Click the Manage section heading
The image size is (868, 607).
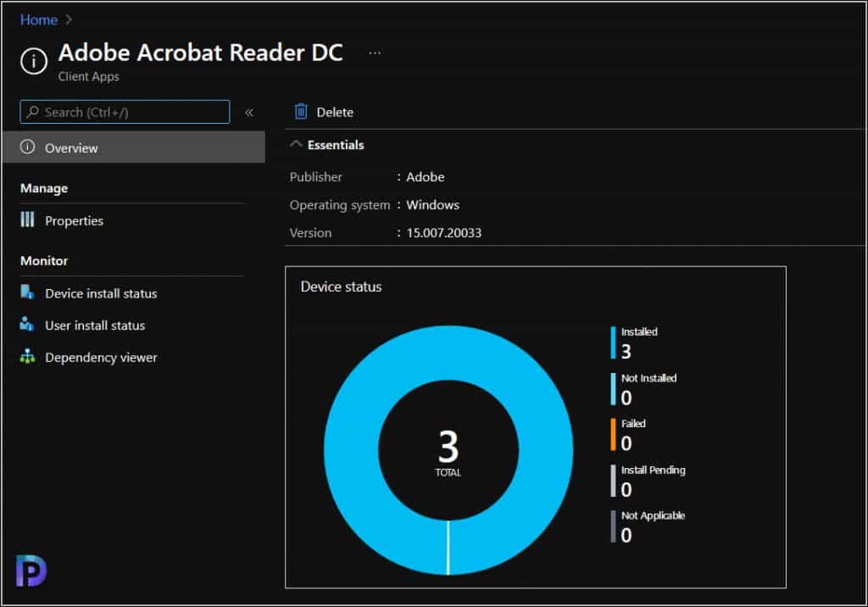click(44, 188)
